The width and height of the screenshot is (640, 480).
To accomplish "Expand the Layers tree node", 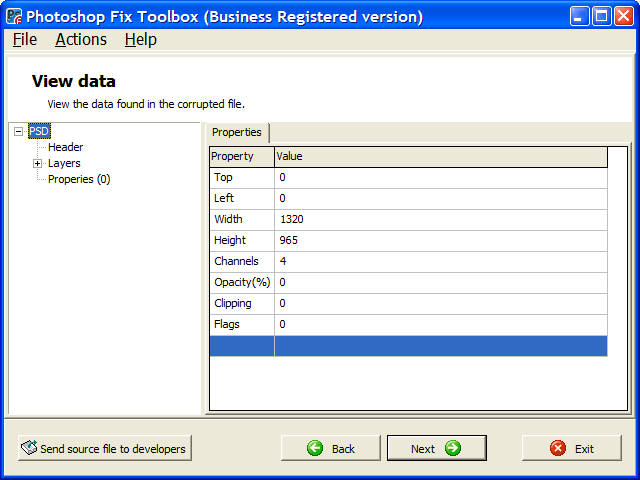I will point(38,164).
